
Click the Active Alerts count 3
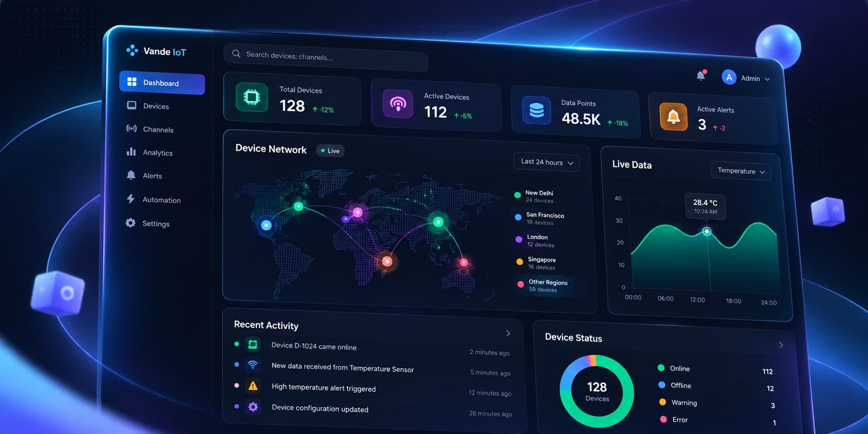click(702, 125)
